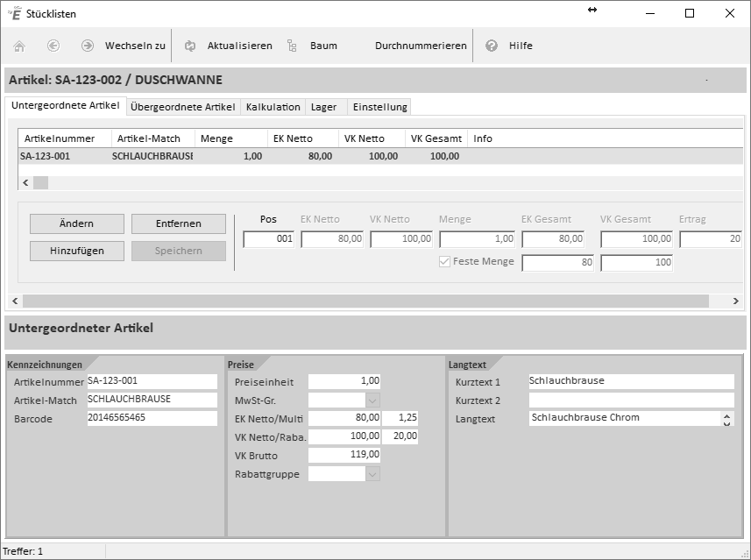
Task: Switch to the Übergeordnete Artikel tab
Action: [x=183, y=107]
